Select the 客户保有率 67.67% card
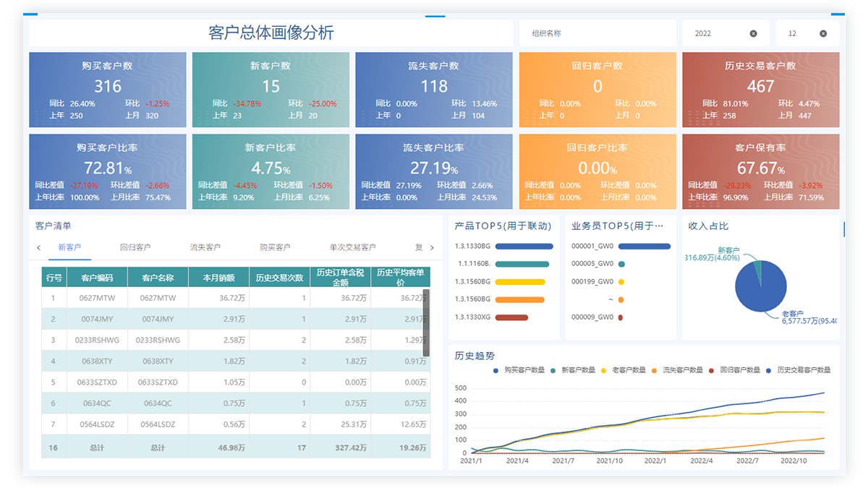This screenshot has height=488, width=868. click(x=761, y=171)
